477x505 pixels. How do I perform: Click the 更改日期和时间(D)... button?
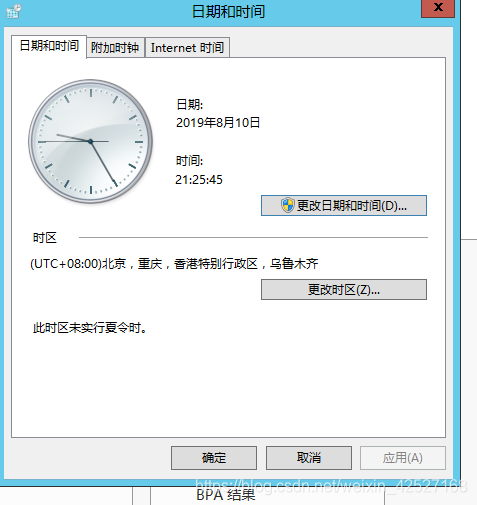(344, 205)
